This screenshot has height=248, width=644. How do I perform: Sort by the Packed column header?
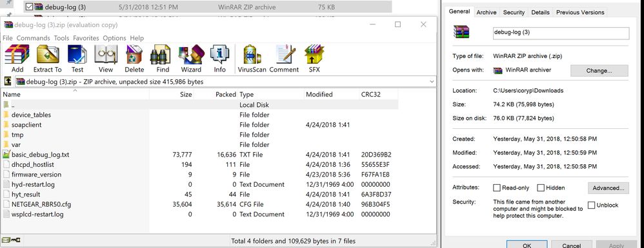(216, 94)
